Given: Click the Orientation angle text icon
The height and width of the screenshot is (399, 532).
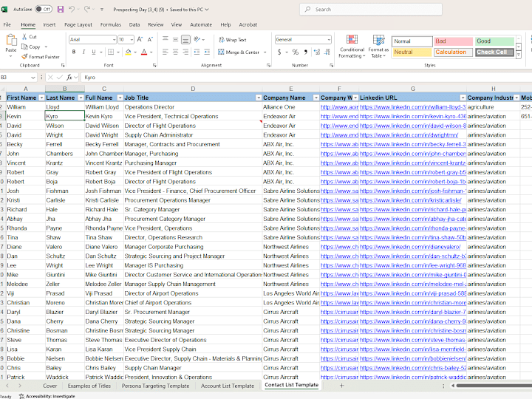Looking at the screenshot, I should point(197,40).
